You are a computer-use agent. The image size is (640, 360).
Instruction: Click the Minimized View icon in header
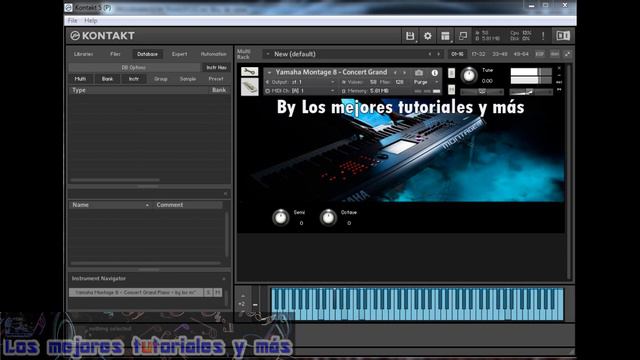(x=463, y=36)
